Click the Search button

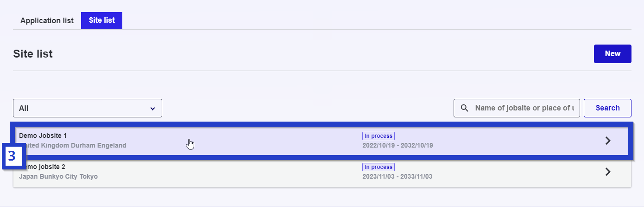click(607, 108)
